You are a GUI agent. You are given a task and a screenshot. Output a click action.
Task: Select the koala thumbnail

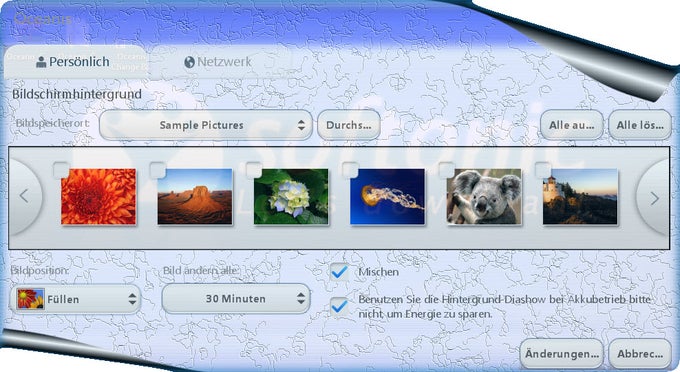(484, 196)
